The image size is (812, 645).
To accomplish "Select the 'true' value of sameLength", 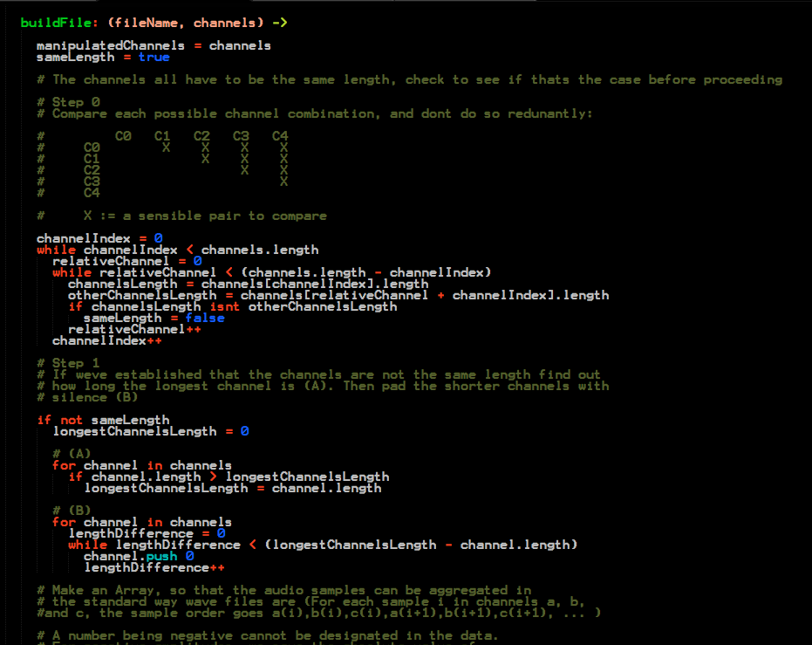I will [154, 57].
